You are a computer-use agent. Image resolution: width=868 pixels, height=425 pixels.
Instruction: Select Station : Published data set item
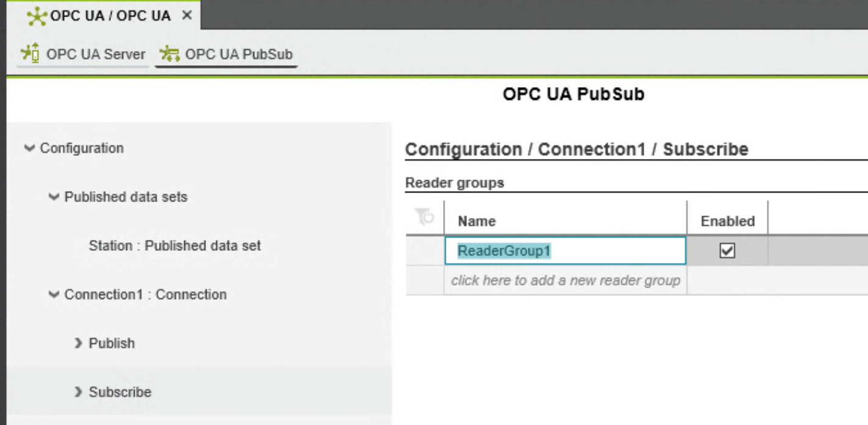pyautogui.click(x=175, y=245)
